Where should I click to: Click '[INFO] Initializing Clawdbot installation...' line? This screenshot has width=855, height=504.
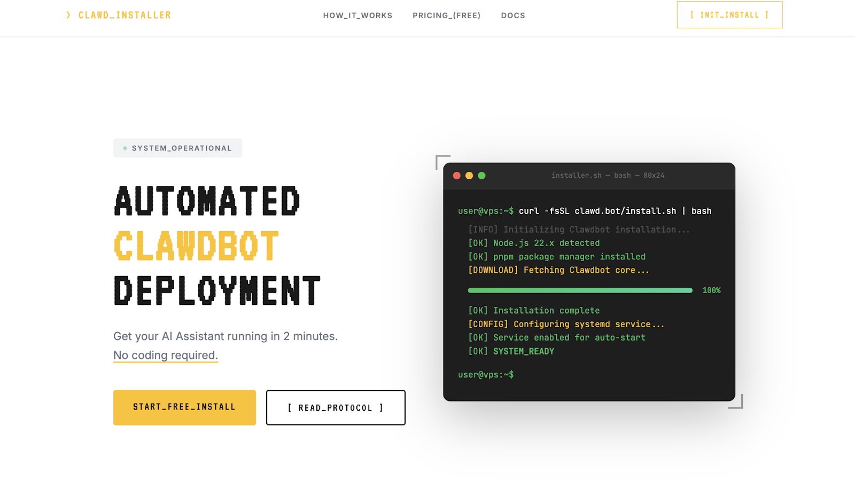pos(579,230)
